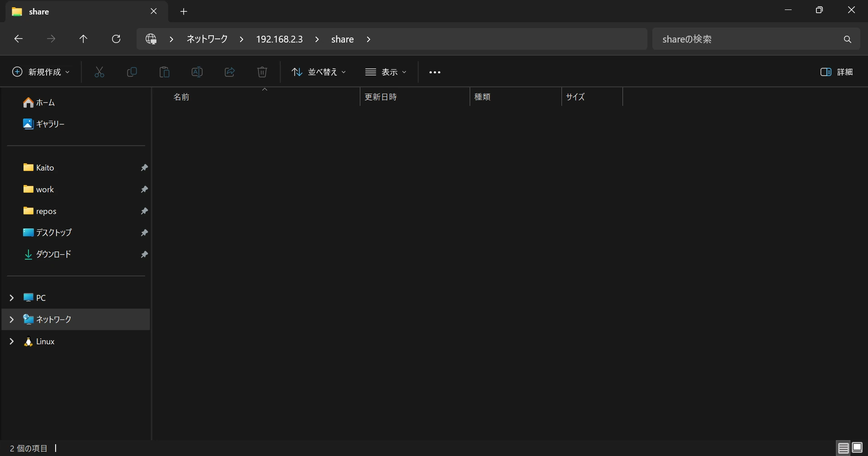Expand the Linux tree node
The height and width of the screenshot is (456, 868).
point(12,342)
